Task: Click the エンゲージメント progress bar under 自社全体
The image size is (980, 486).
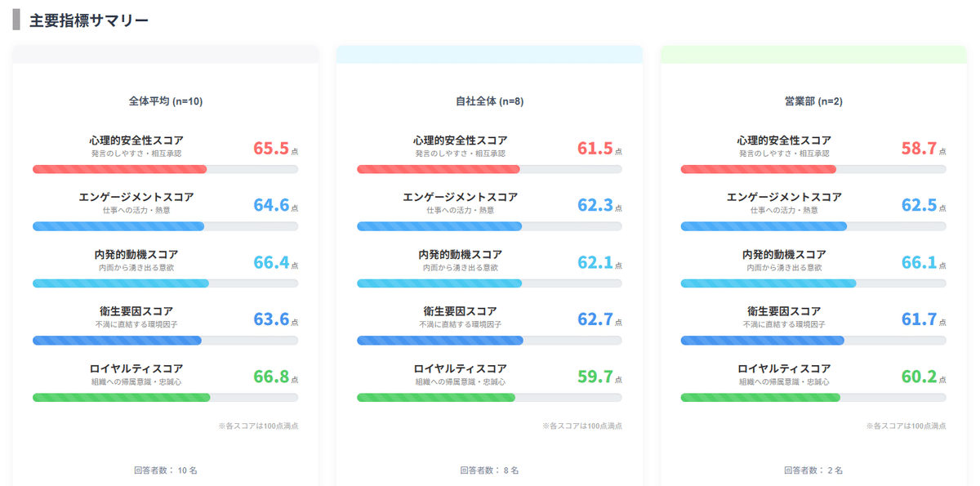Action: pyautogui.click(x=439, y=226)
